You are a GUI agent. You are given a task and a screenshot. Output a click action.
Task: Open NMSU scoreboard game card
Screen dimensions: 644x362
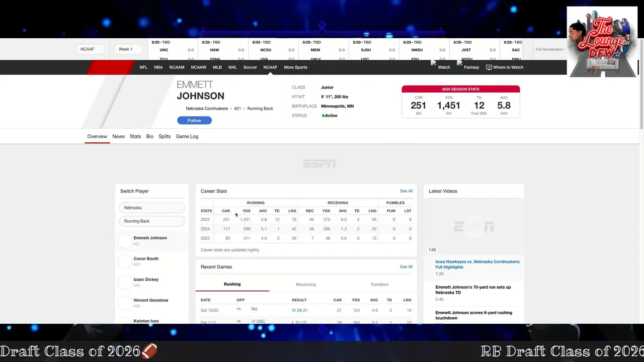click(x=424, y=50)
